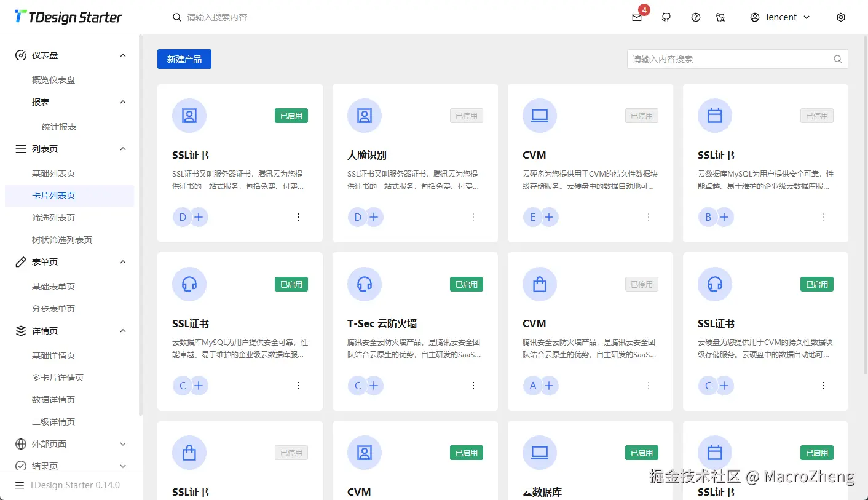The width and height of the screenshot is (868, 500).
Task: Collapse the 报表 submenu chevron
Action: click(123, 102)
